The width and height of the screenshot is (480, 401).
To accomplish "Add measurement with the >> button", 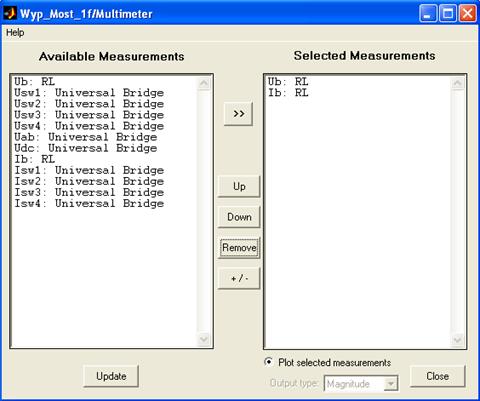I will point(238,114).
